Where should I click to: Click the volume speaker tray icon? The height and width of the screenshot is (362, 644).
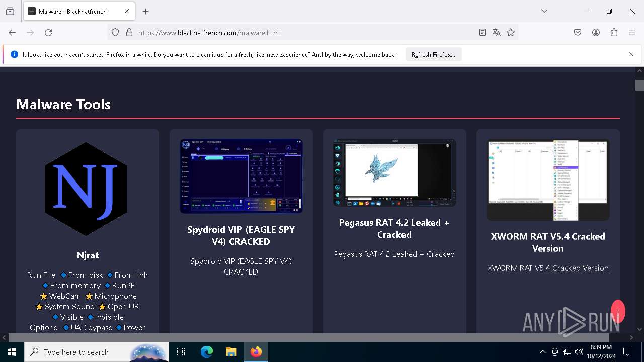(x=579, y=352)
